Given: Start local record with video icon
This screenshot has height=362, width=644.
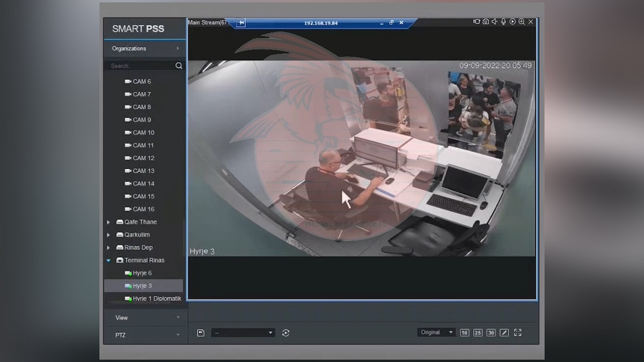Looking at the screenshot, I should 477,22.
